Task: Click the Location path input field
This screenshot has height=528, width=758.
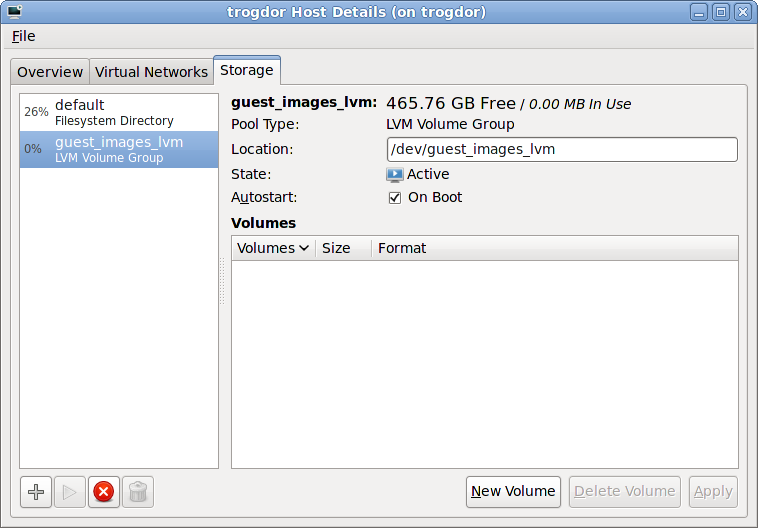Action: coord(561,149)
